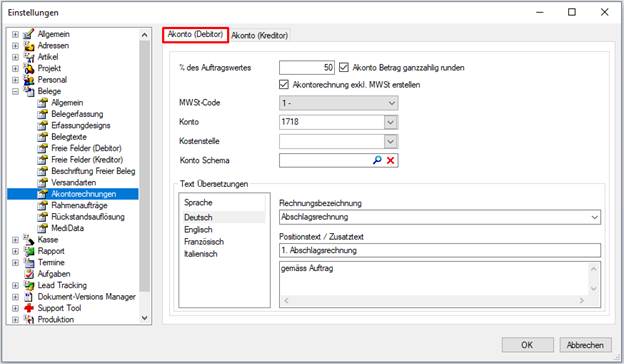
Task: Click the Belegtexte settings icon
Action: (43, 137)
